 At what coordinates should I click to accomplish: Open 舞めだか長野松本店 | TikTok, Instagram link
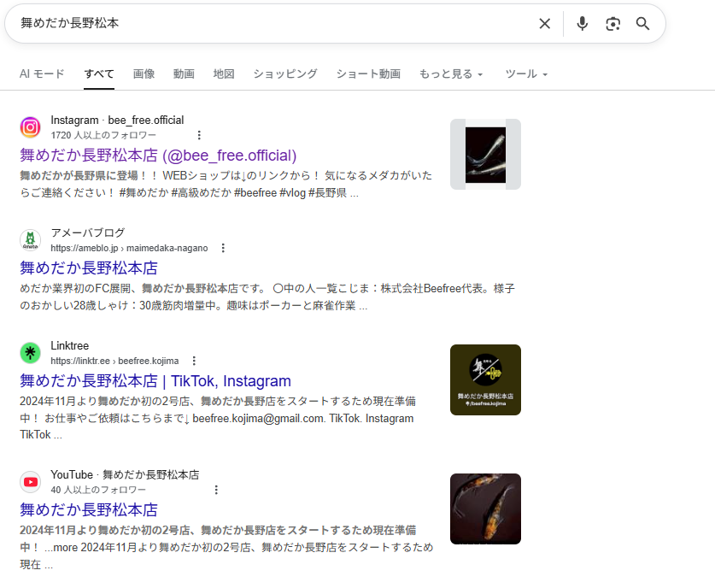click(155, 381)
